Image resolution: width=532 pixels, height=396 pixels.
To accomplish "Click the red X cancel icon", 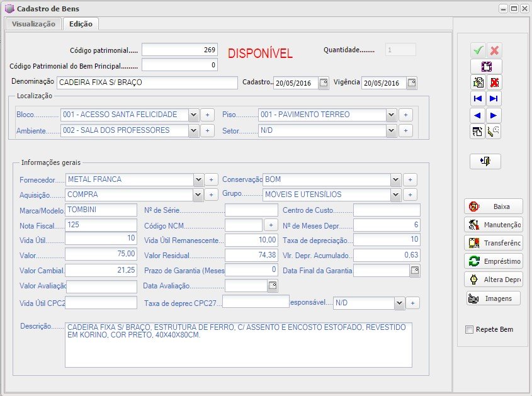I will click(x=494, y=50).
